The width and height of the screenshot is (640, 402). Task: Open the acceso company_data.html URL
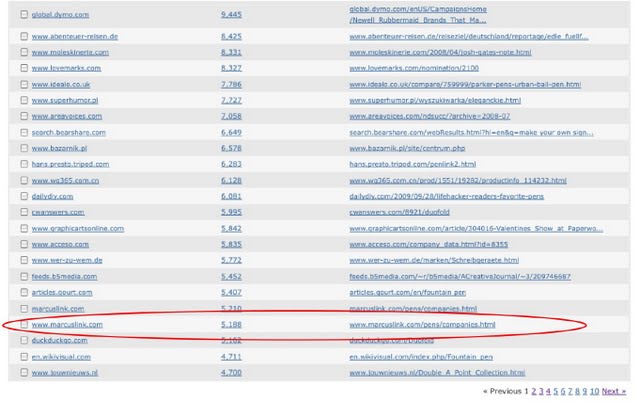tap(429, 244)
